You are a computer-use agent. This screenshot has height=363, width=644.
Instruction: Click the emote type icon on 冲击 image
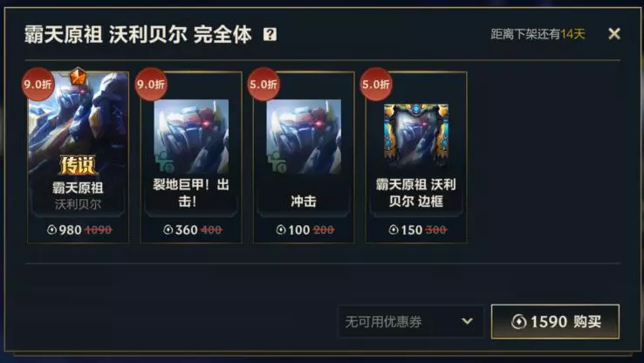pyautogui.click(x=277, y=161)
